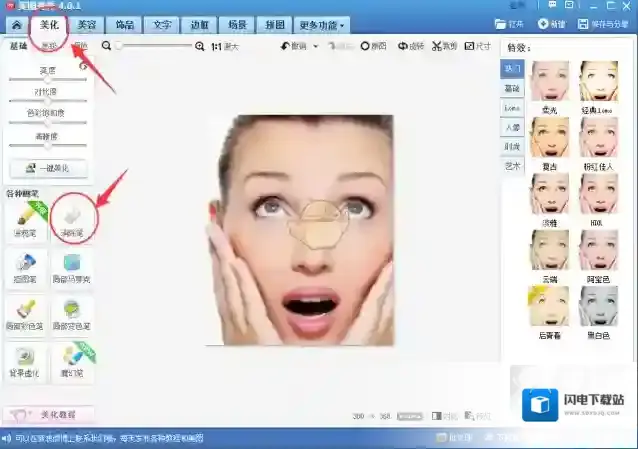Select the pencil graffiti brush tool
Image resolution: width=638 pixels, height=449 pixels.
[x=26, y=220]
